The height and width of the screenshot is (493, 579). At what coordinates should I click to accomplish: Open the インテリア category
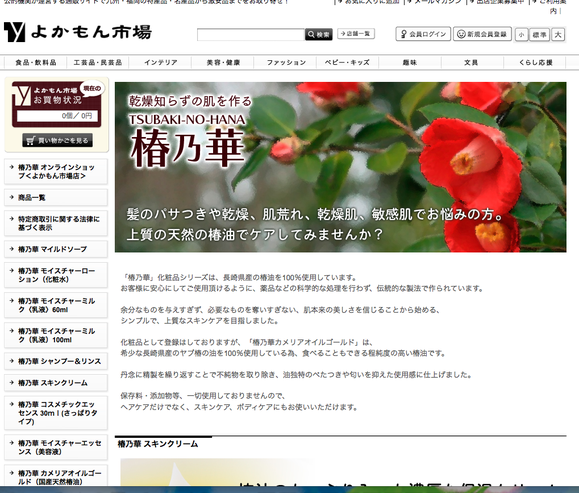pyautogui.click(x=161, y=62)
